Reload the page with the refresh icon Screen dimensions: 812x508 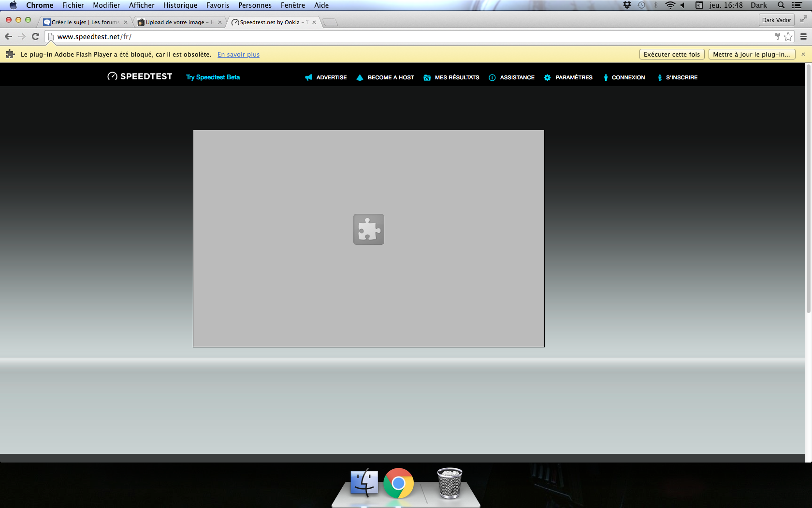coord(35,37)
